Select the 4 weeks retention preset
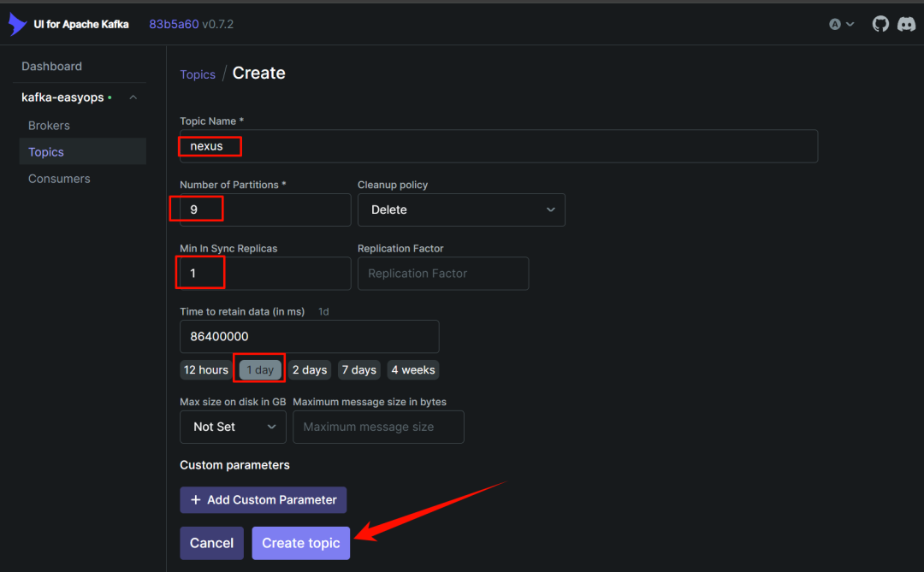The width and height of the screenshot is (924, 572). tap(413, 370)
